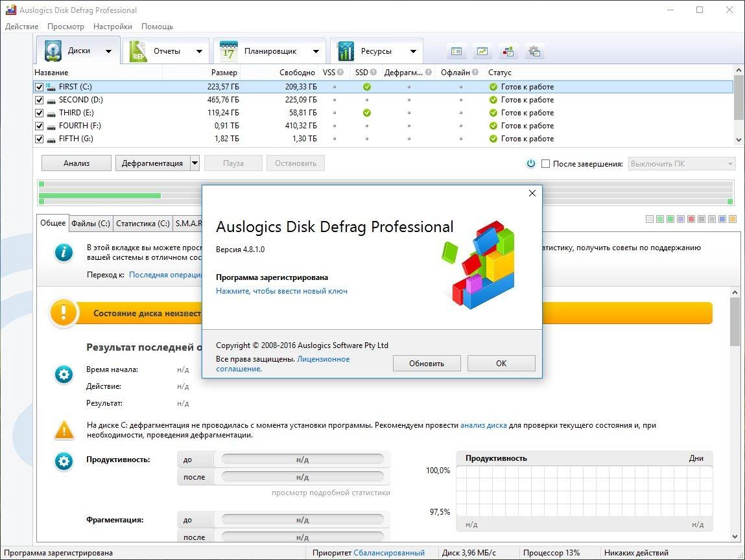Click the blue legend color swatch
745x560 pixels.
click(722, 219)
